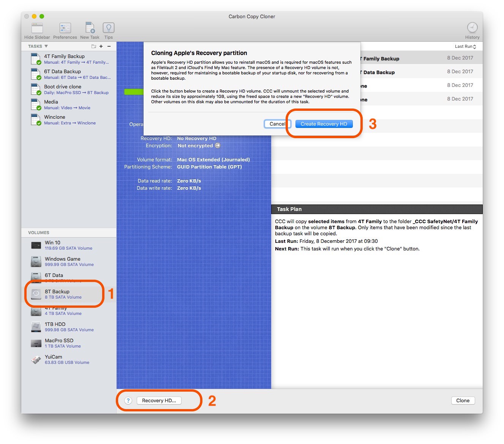The width and height of the screenshot is (504, 444).
Task: Select the 6T Data Backup task
Action: point(69,74)
